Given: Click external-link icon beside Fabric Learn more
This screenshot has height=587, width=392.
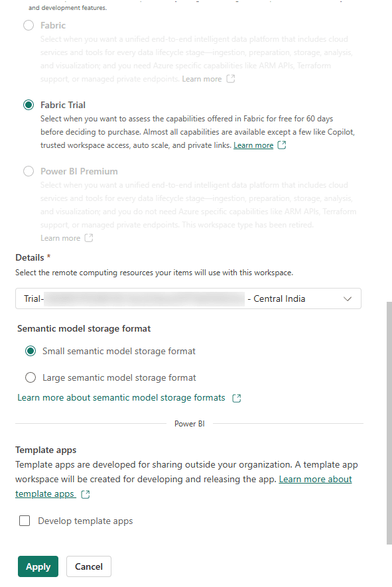Looking at the screenshot, I should [x=231, y=79].
